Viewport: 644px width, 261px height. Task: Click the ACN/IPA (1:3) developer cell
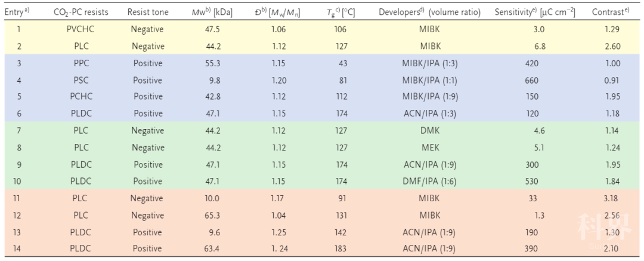430,113
